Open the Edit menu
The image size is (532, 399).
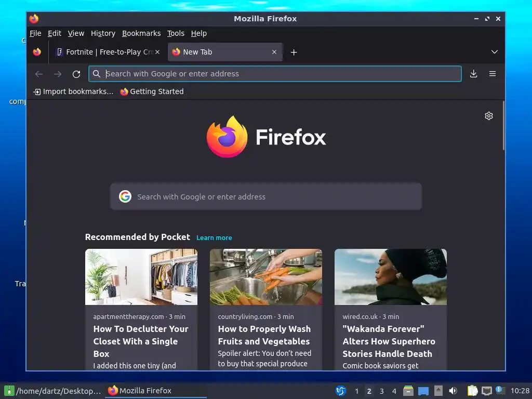(x=54, y=33)
